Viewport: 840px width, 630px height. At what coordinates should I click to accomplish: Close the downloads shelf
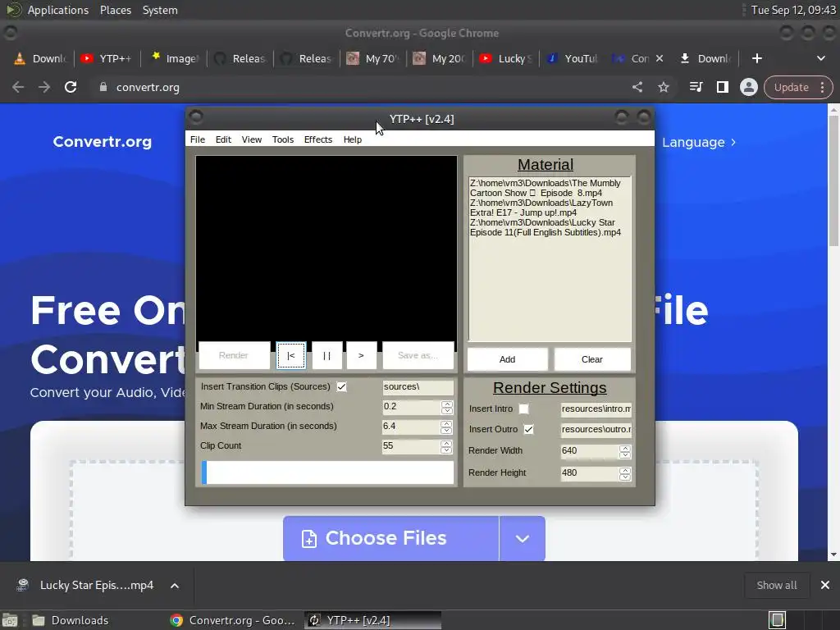(825, 585)
